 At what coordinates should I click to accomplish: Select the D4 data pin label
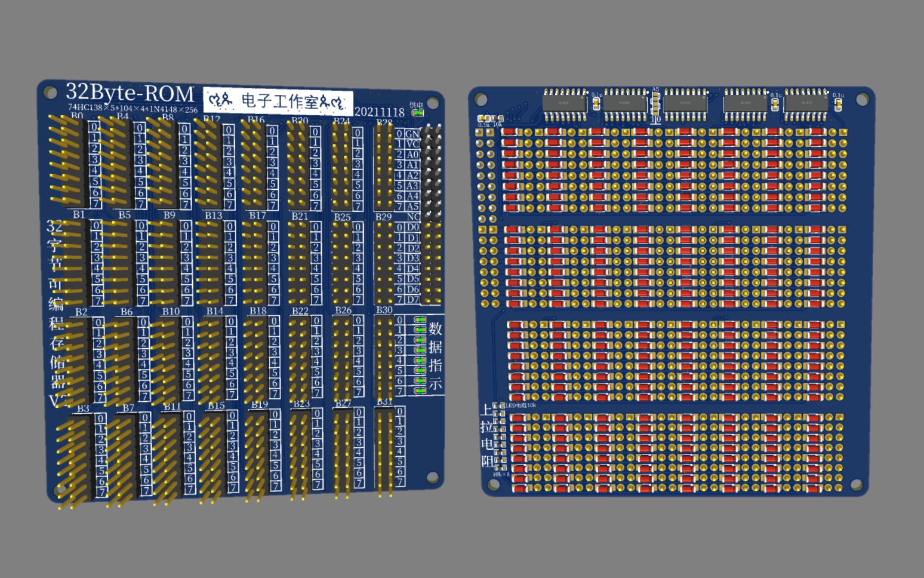tap(412, 269)
